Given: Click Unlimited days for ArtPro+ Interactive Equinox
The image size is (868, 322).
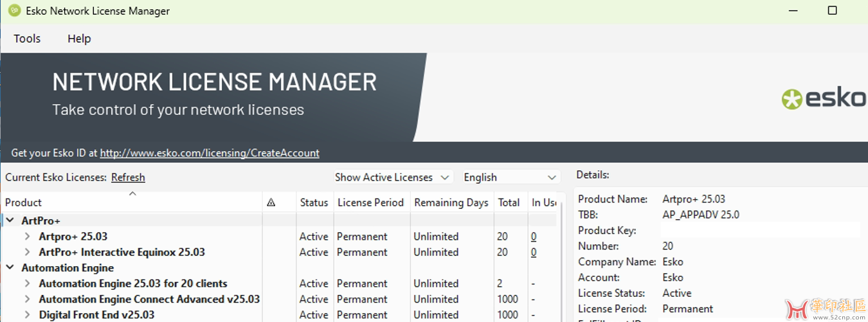Looking at the screenshot, I should click(x=436, y=252).
